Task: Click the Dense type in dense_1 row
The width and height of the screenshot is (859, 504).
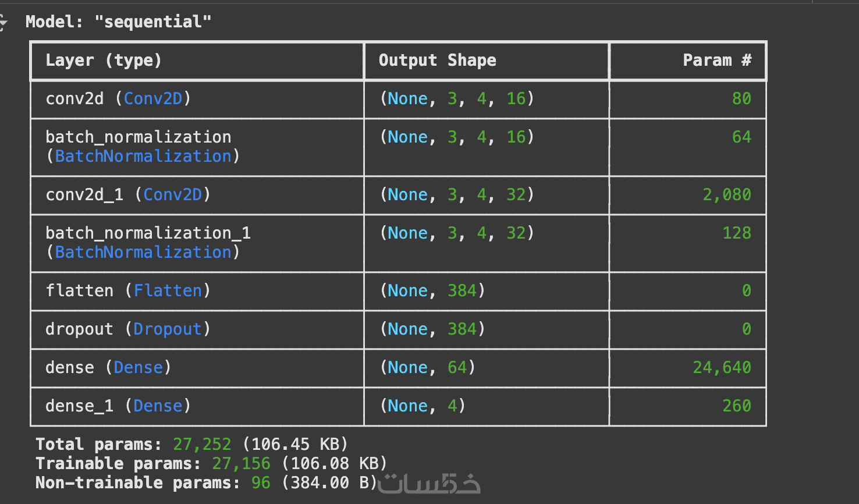Action: [x=158, y=406]
